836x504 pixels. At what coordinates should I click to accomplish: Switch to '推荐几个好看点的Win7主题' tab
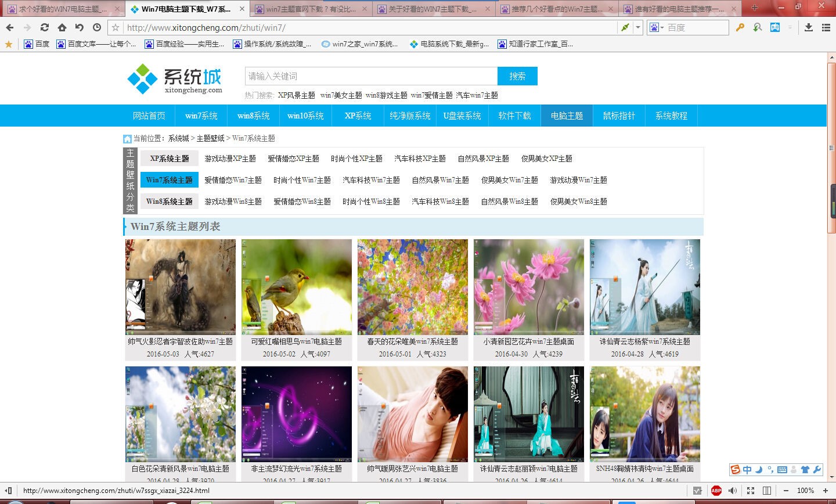pos(557,9)
